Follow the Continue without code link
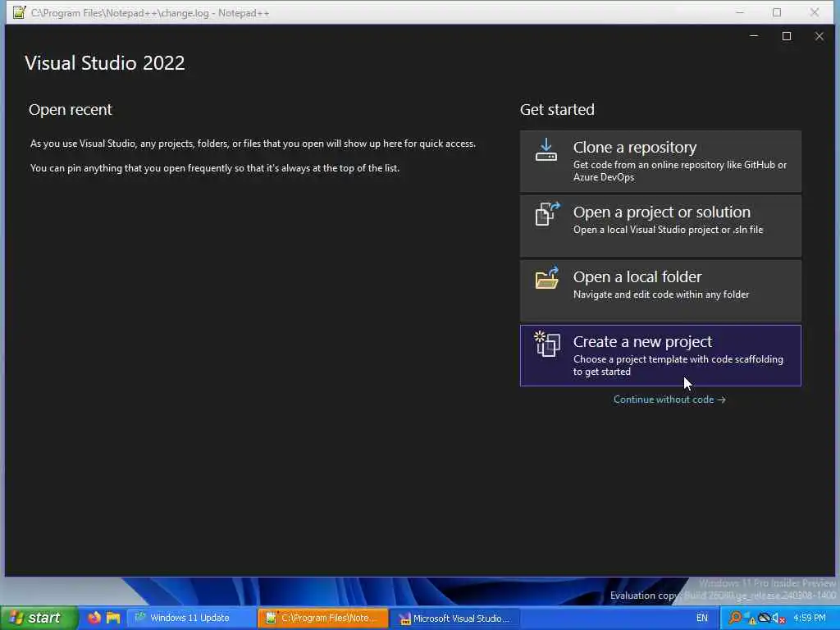The image size is (840, 630). click(669, 399)
